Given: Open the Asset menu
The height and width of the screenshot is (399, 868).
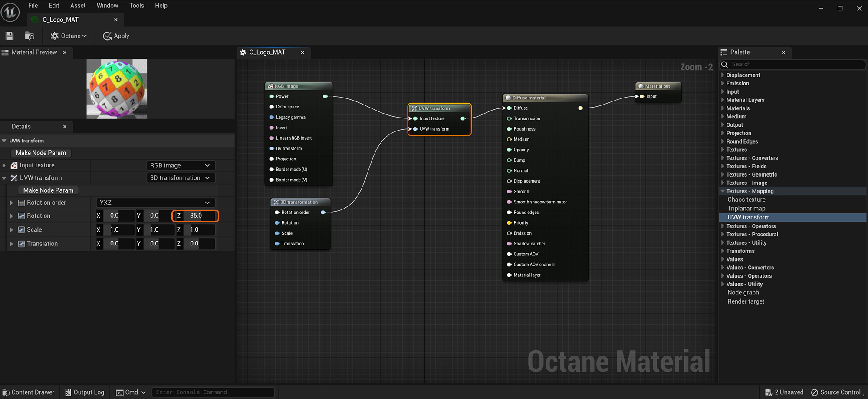Looking at the screenshot, I should [x=78, y=6].
